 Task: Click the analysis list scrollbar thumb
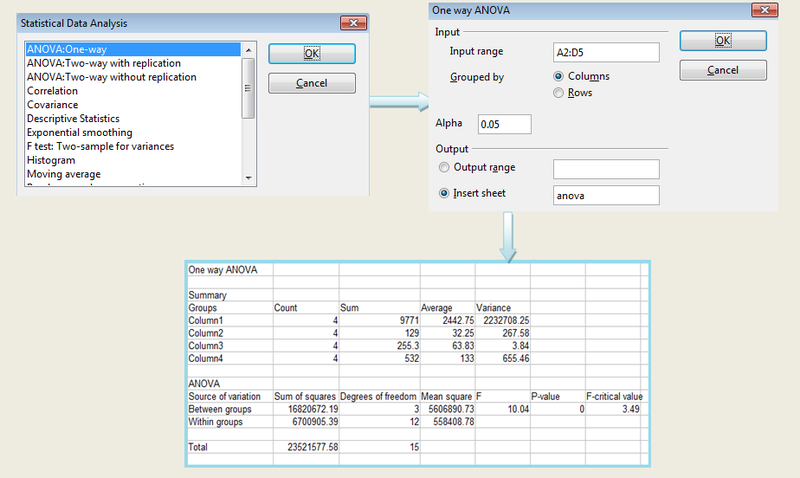click(x=249, y=90)
